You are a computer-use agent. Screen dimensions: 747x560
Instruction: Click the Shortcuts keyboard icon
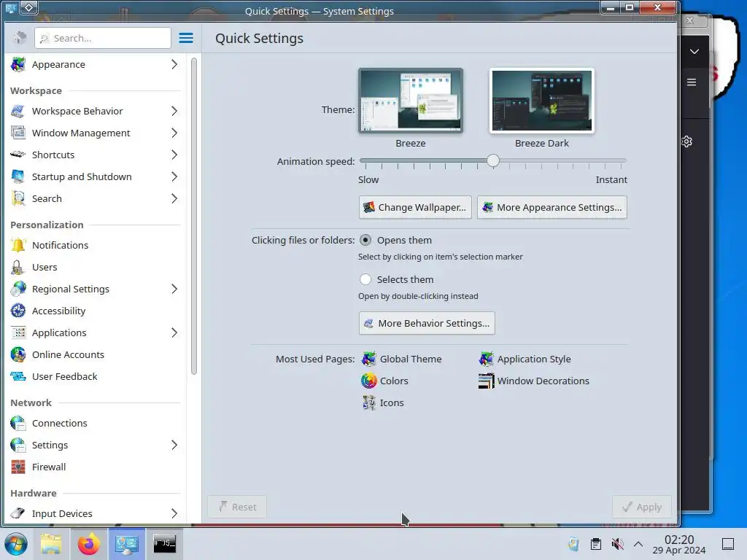pos(18,155)
